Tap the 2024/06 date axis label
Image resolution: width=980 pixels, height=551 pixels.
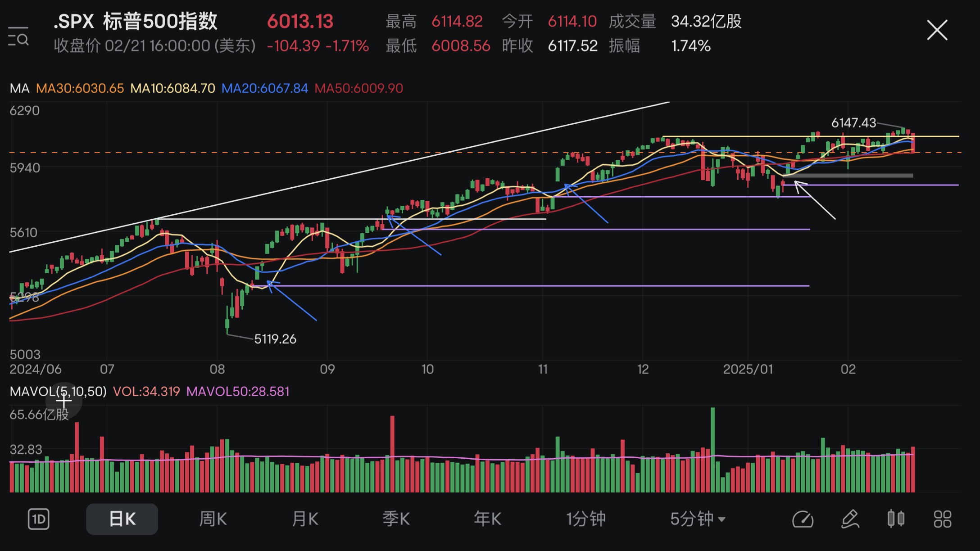point(36,369)
